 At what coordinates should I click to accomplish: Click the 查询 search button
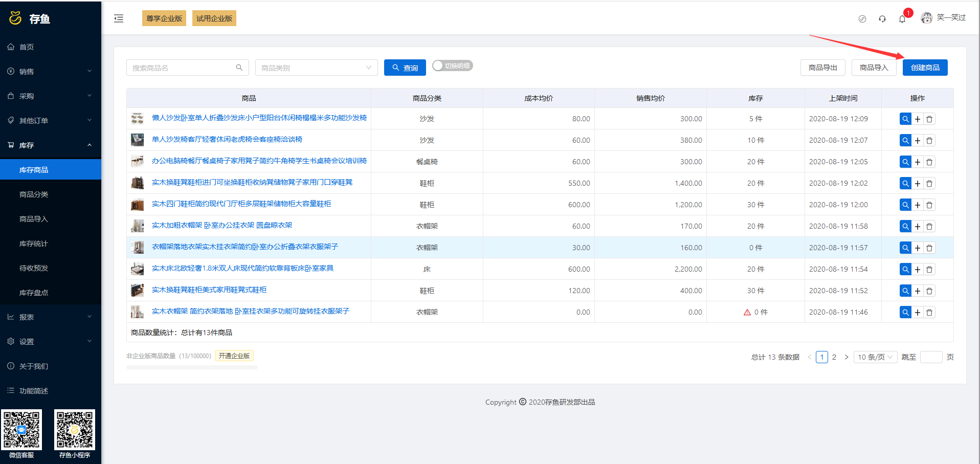(405, 68)
